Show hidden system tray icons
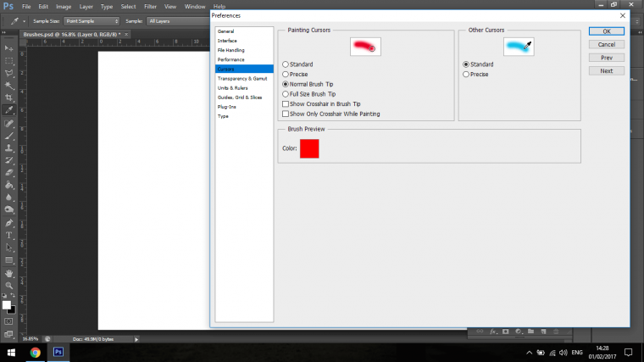Screen dimensions: 644x362 529,353
